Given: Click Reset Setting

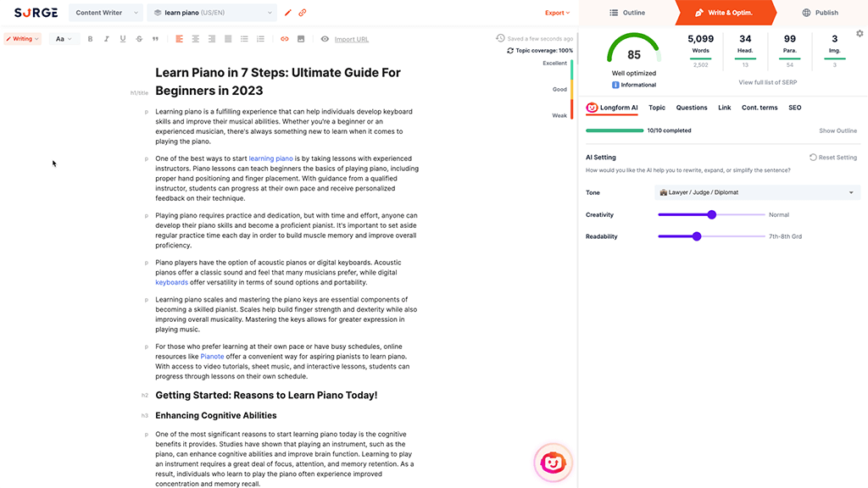Looking at the screenshot, I should [x=833, y=157].
